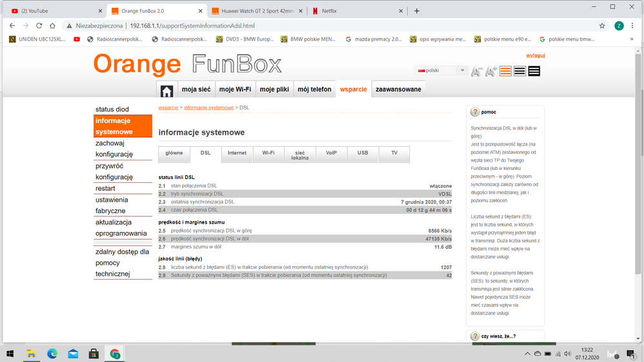Image resolution: width=644 pixels, height=362 pixels.
Task: Show hidden system tray icons
Action: (526, 354)
